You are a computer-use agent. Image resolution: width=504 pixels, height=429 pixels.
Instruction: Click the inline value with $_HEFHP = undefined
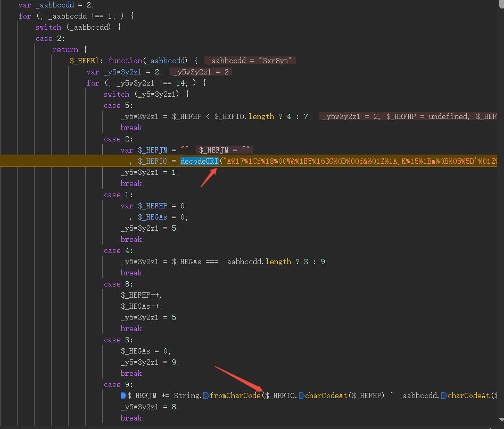409,116
